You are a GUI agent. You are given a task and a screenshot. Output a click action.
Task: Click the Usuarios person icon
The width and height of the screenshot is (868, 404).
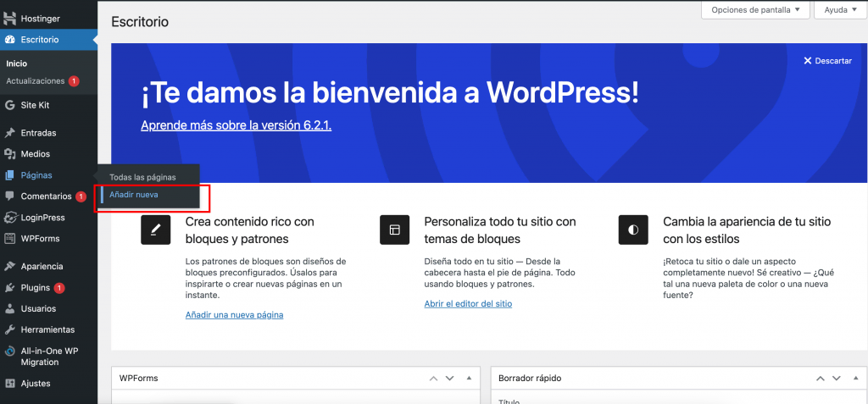click(x=10, y=308)
